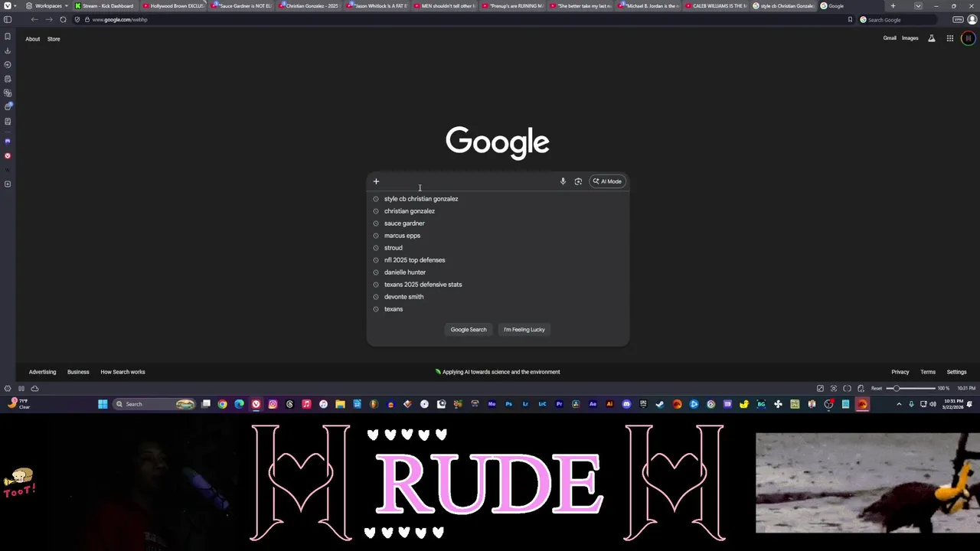
Task: Click the Google Search button
Action: (469, 330)
